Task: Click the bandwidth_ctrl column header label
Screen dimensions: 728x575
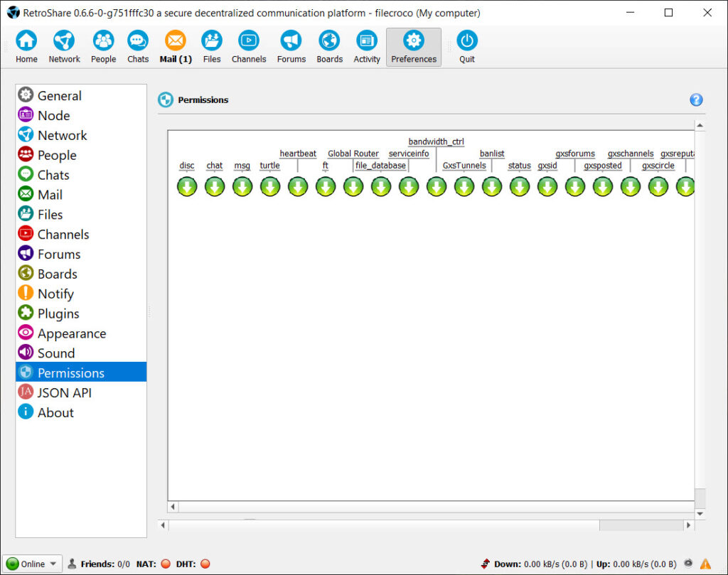Action: click(436, 141)
